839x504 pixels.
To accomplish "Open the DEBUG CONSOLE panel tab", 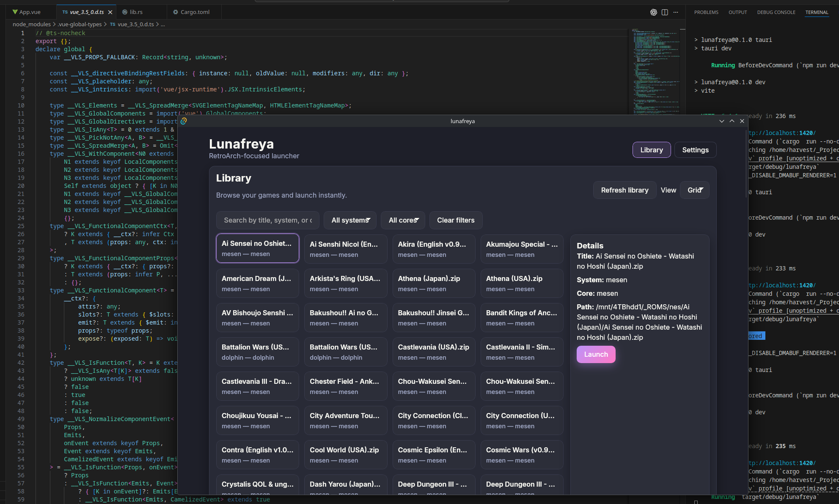I will [776, 12].
